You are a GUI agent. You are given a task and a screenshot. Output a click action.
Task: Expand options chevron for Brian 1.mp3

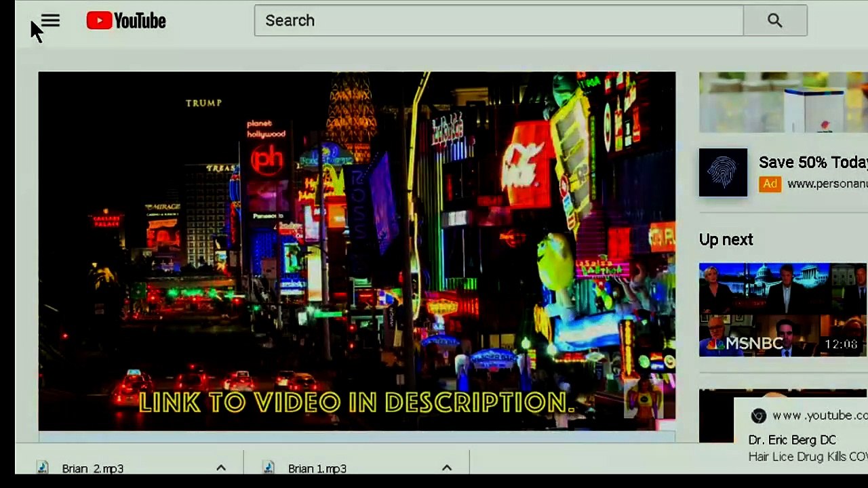447,468
